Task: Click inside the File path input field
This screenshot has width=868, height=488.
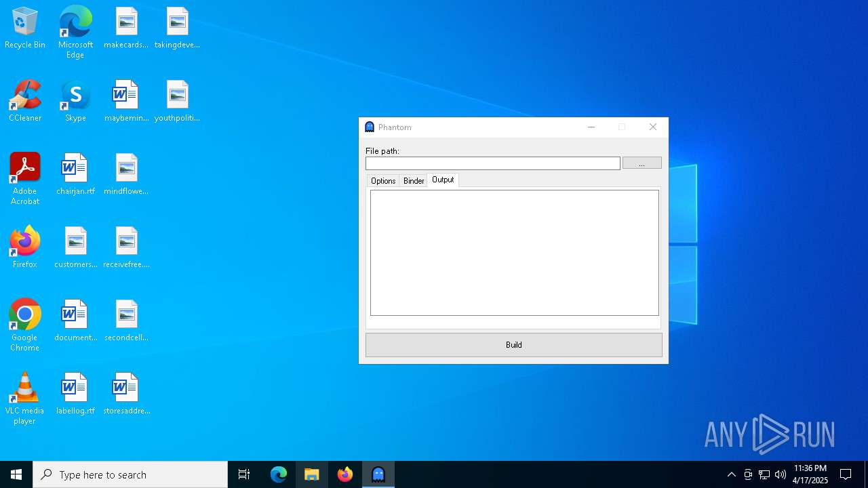Action: pos(493,163)
